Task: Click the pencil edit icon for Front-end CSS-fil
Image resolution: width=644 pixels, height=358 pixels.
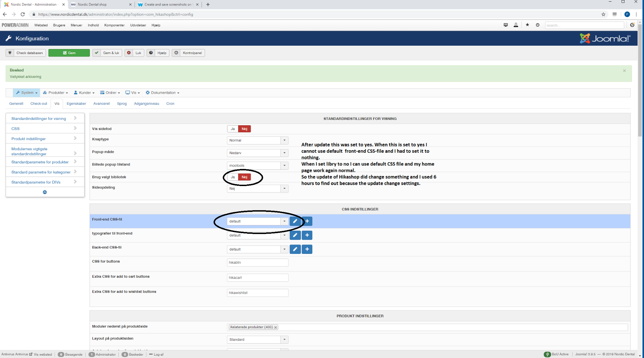Action: (295, 221)
